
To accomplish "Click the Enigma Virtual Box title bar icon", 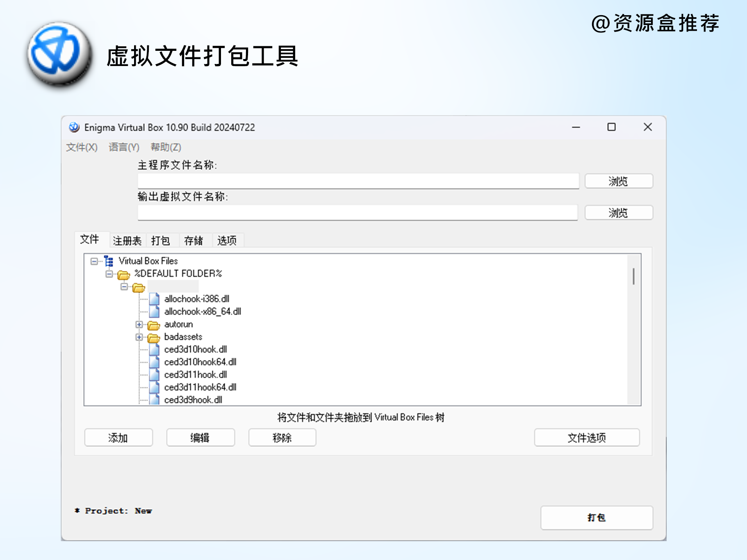I will pyautogui.click(x=74, y=127).
